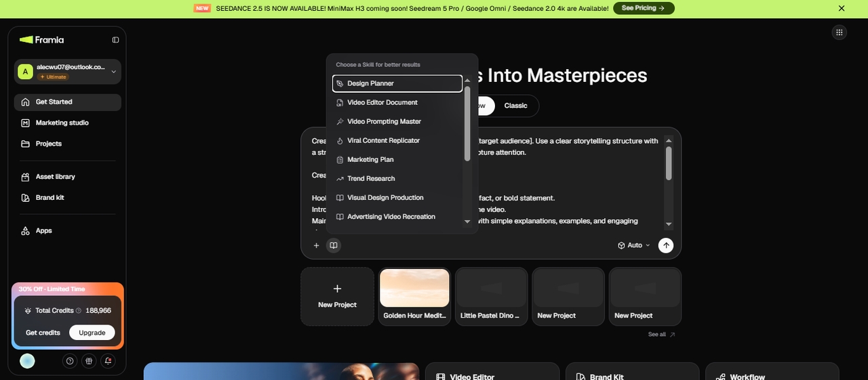Screen dimensions: 868x380
Task: Click See Pricing in the banner
Action: (x=644, y=8)
